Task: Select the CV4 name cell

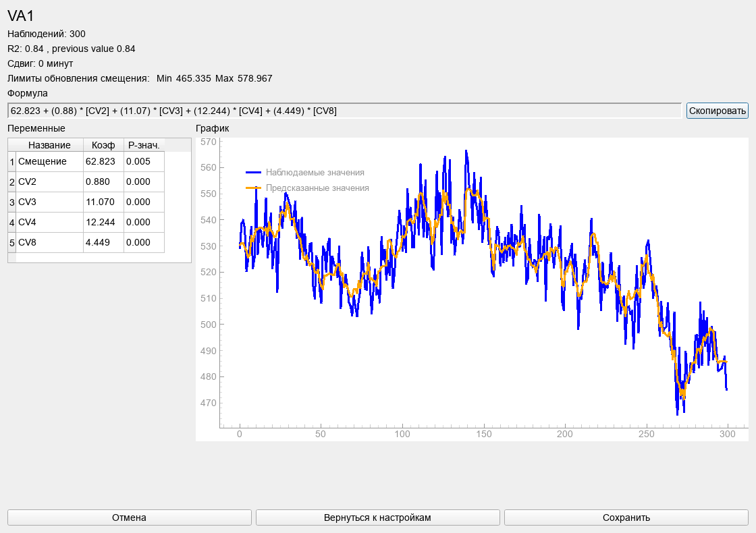Action: (50, 222)
